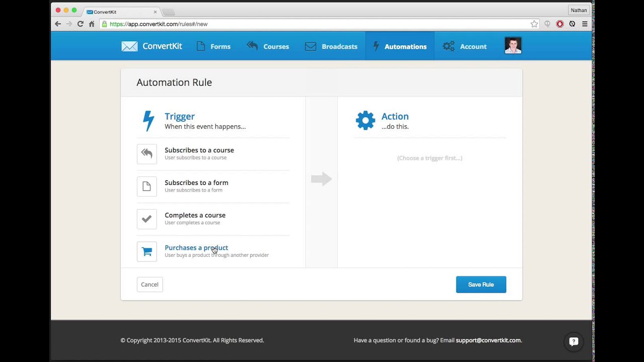Click the Nathan profile button in Chrome

(579, 10)
